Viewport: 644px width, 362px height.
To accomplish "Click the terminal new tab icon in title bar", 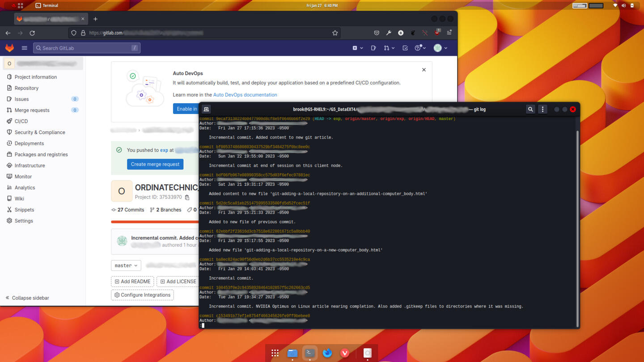I will [206, 109].
